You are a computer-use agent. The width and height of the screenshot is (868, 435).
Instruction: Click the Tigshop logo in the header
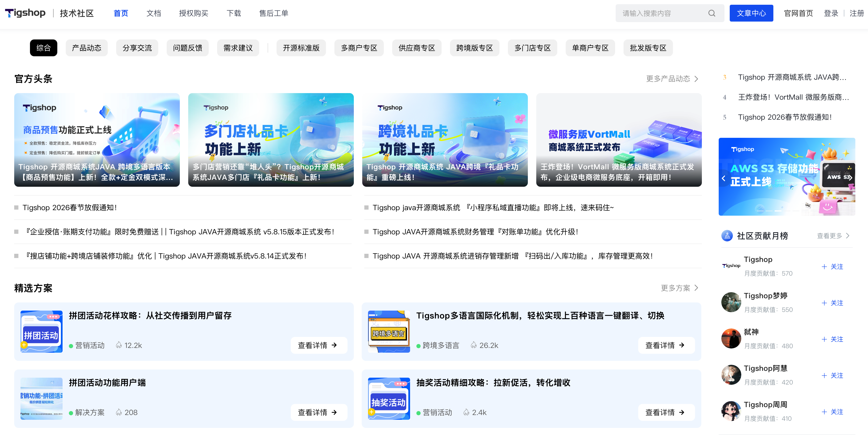click(x=25, y=13)
